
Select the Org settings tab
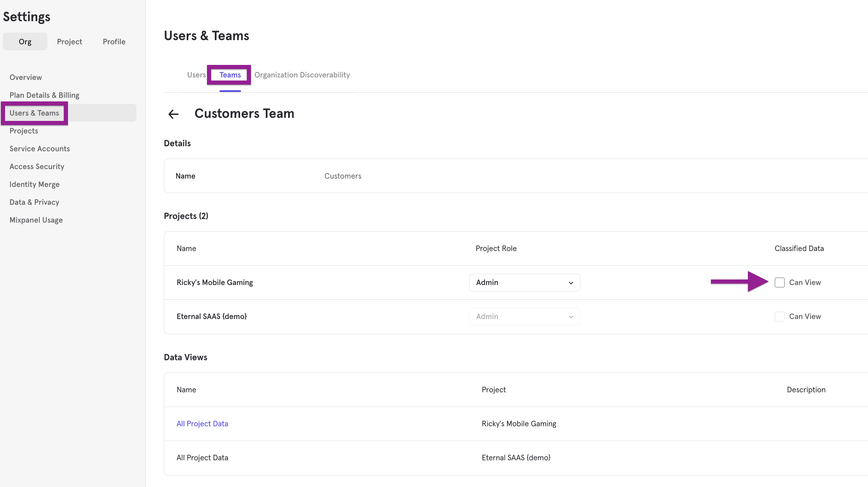click(25, 42)
